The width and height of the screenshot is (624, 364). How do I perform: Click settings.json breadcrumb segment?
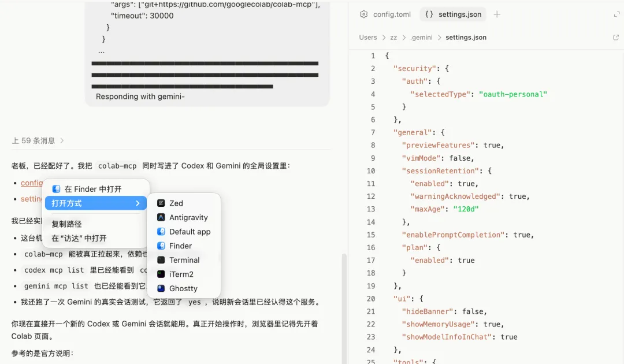pyautogui.click(x=466, y=38)
